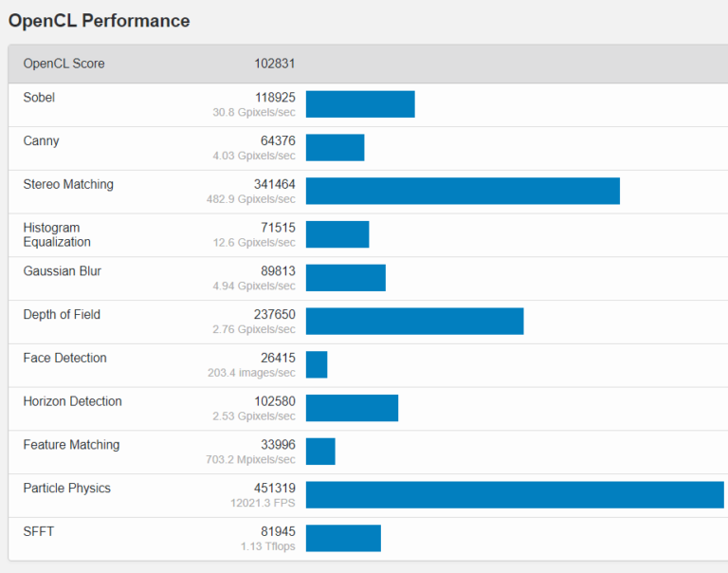The image size is (728, 573).
Task: Click the Particle Physics result bar
Action: 515,495
